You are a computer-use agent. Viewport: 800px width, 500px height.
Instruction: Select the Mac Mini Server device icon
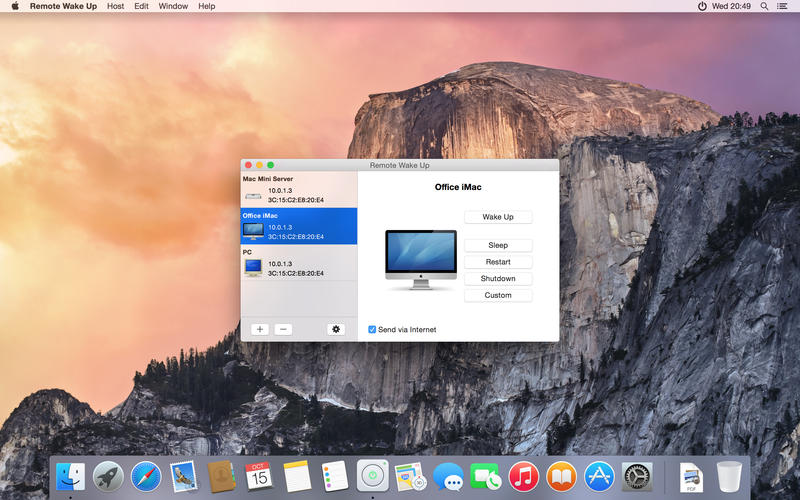pyautogui.click(x=253, y=194)
